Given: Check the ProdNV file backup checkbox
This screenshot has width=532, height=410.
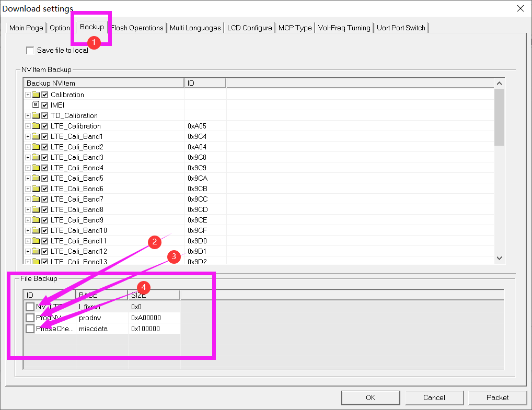Looking at the screenshot, I should 30,318.
